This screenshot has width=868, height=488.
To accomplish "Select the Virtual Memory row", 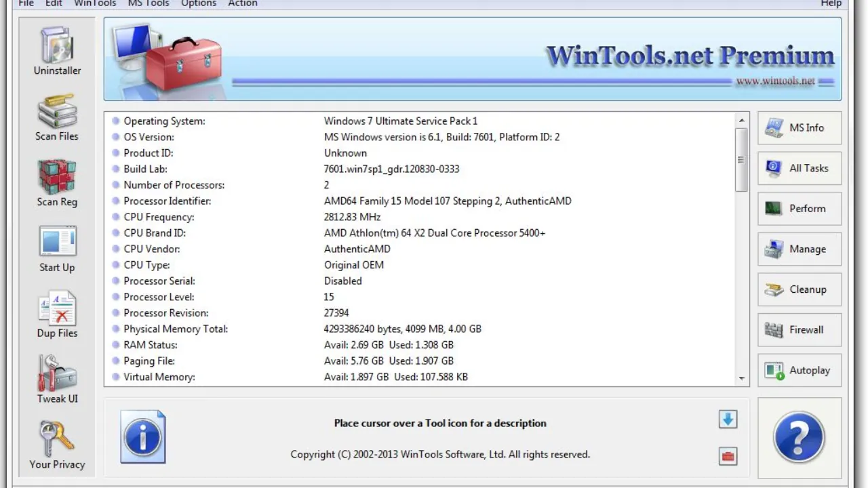I will pyautogui.click(x=420, y=377).
